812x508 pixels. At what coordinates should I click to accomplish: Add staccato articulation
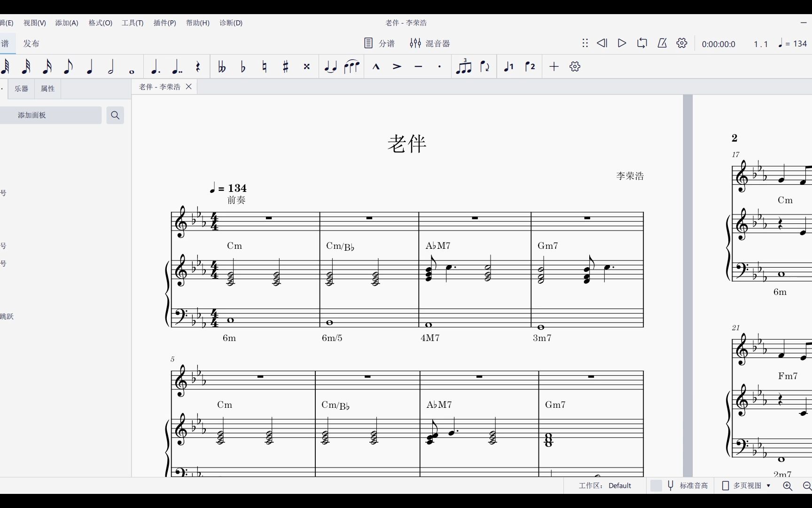pyautogui.click(x=439, y=67)
